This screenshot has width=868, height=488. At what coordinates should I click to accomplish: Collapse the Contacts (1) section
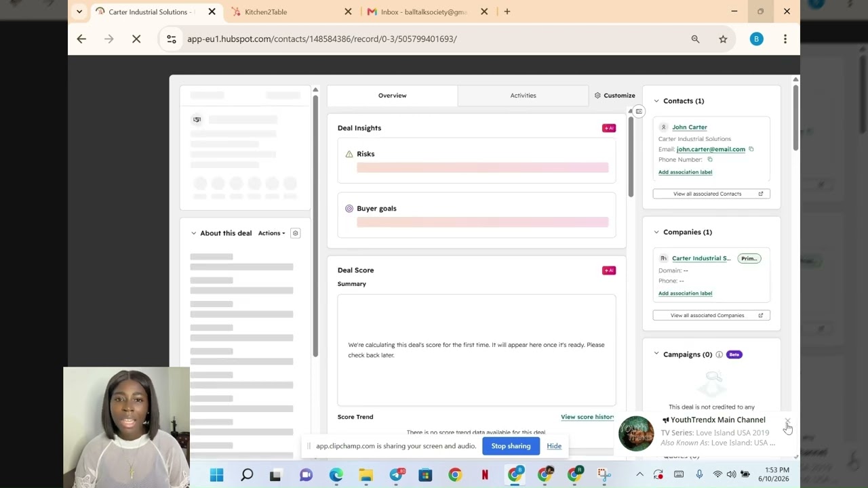coord(656,101)
